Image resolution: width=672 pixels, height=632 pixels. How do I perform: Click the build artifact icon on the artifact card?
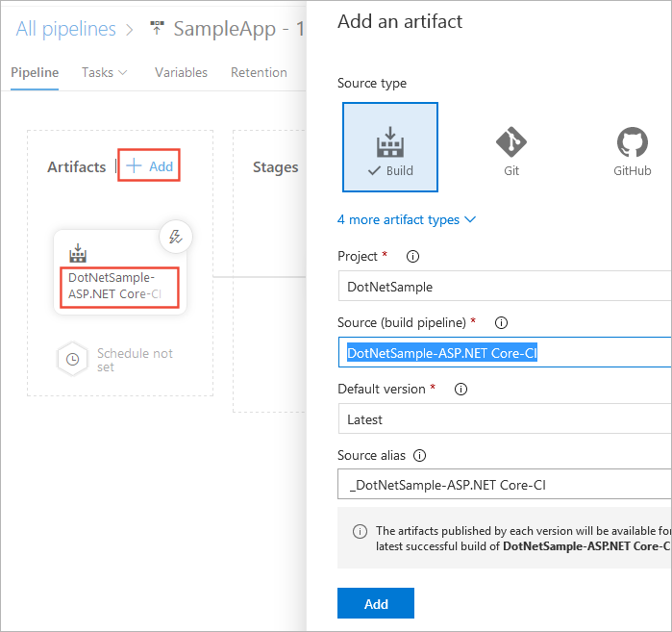click(78, 253)
